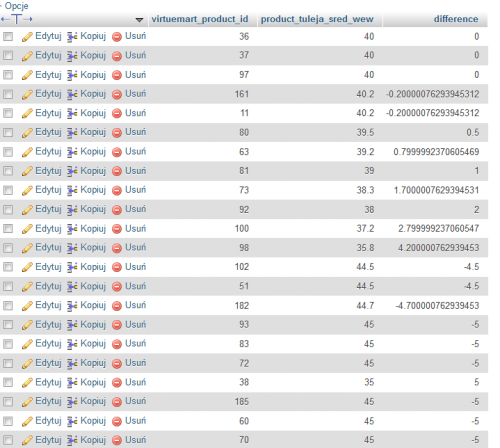Image resolution: width=500 pixels, height=448 pixels.
Task: Click Edytuj link for product 102
Action: coord(48,267)
